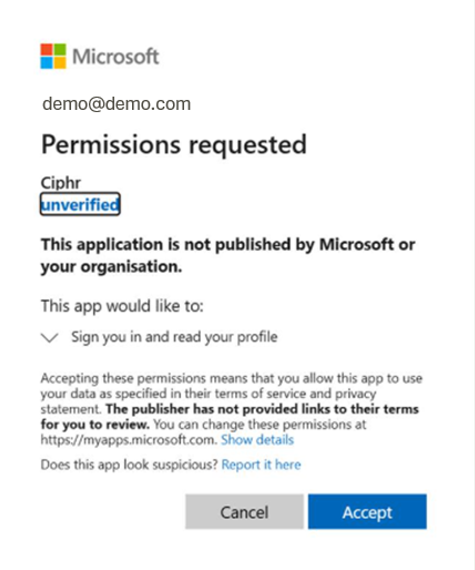The height and width of the screenshot is (570, 475).
Task: Select the demo@demo.com account email
Action: point(116,104)
